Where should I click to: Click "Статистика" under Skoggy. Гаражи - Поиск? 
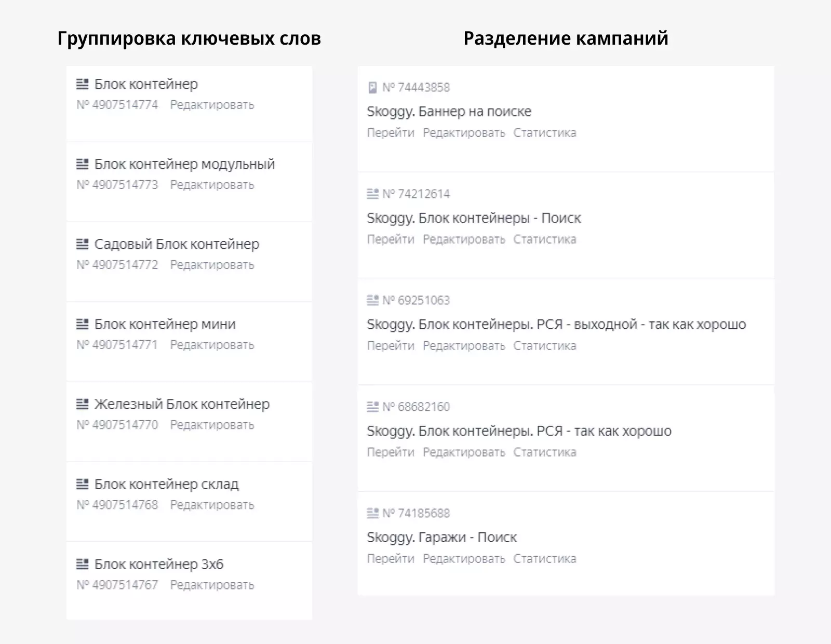tap(544, 558)
